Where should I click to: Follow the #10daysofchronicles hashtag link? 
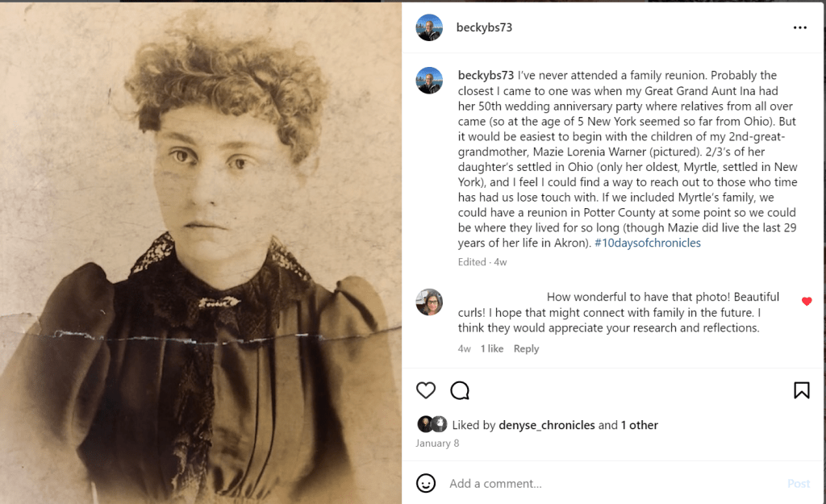[x=648, y=243]
